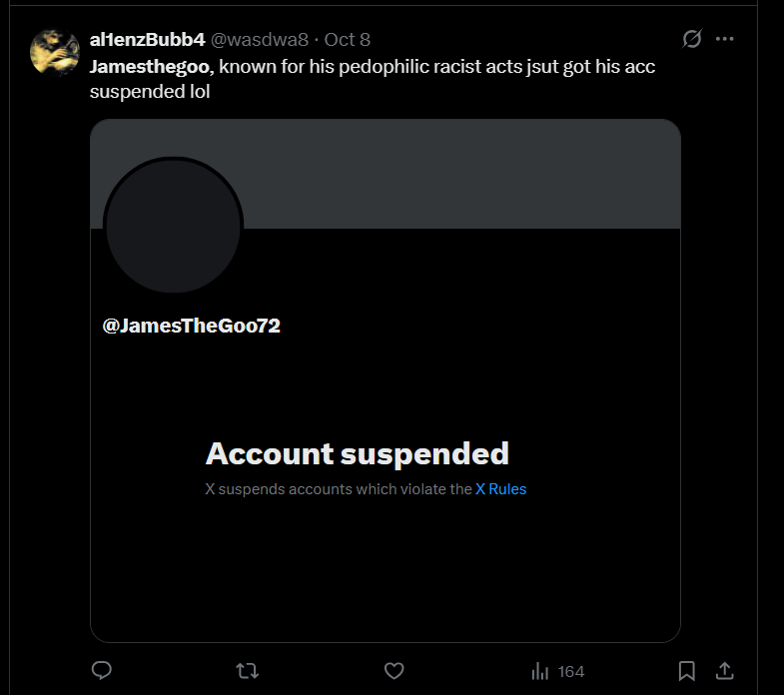Click the bold "Jamesthegoo" word in post
The width and height of the screenshot is (784, 695).
(150, 67)
